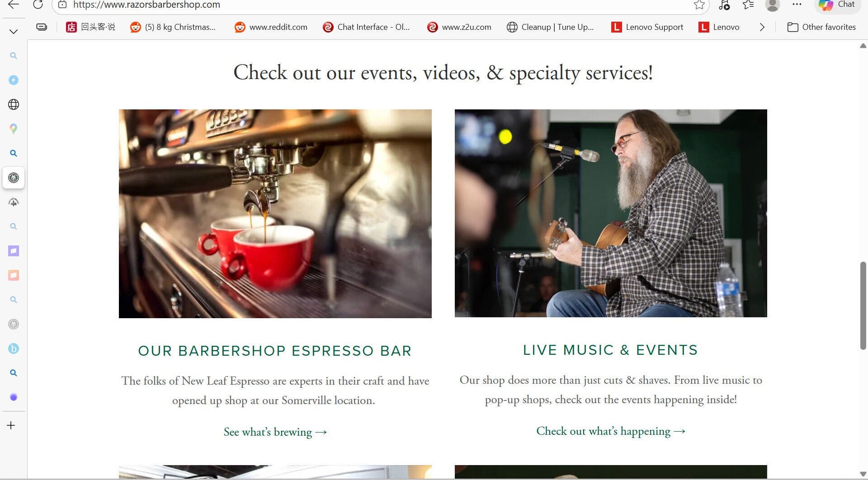The width and height of the screenshot is (868, 480).
Task: Collapse the vertical tabs chevron
Action: coord(14,31)
